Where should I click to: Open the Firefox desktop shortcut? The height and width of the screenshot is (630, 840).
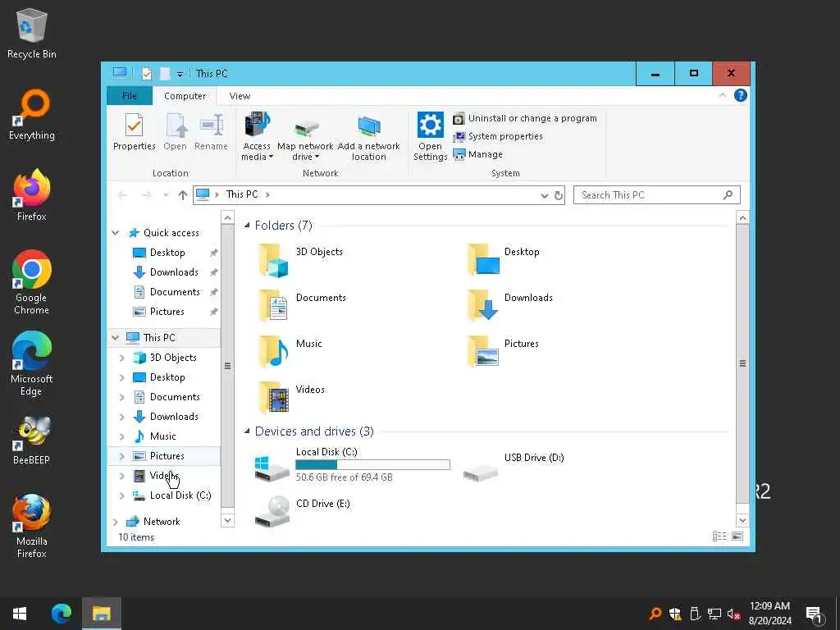click(32, 195)
